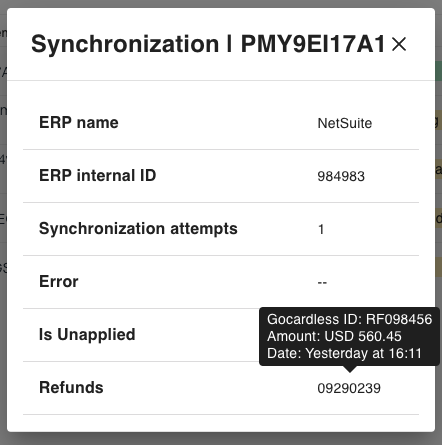
Task: Click the Gocardless ID line in tooltip
Action: pyautogui.click(x=349, y=319)
